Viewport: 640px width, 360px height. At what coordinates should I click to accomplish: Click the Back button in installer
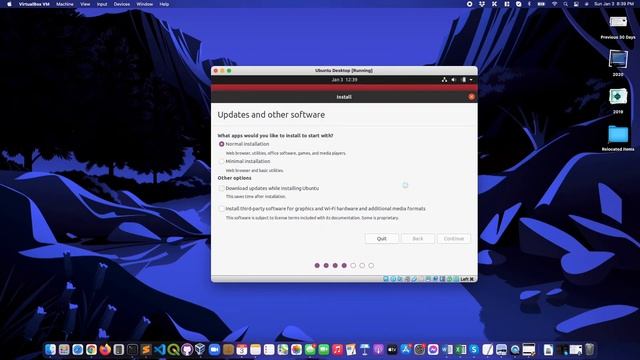pos(418,238)
